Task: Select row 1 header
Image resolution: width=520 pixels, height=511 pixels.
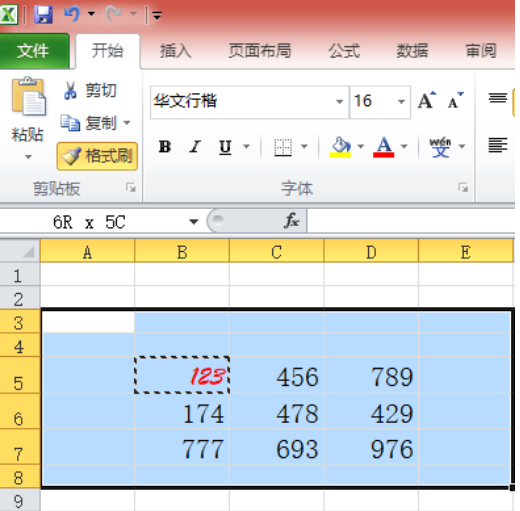Action: click(x=19, y=275)
